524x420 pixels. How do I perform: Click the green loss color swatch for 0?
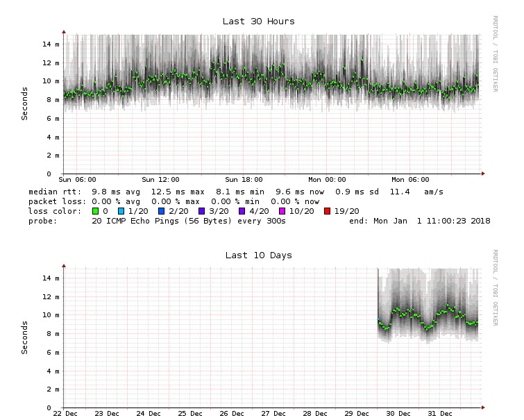coord(96,211)
